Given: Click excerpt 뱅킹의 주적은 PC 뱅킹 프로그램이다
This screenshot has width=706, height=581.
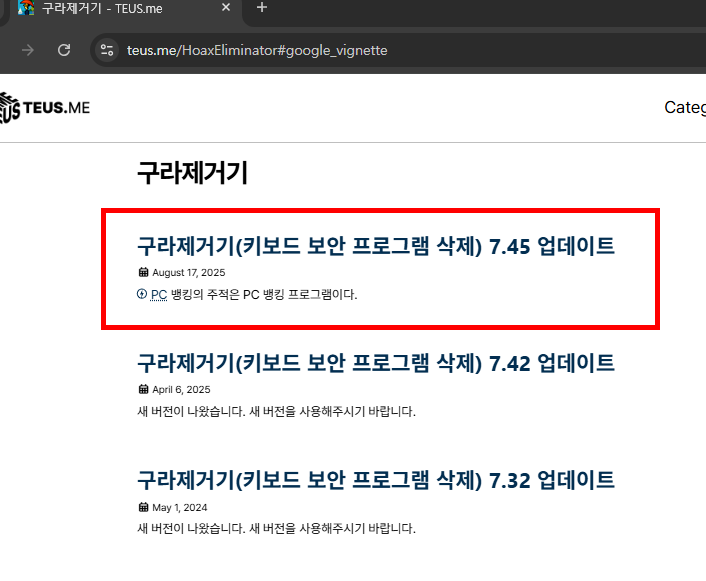Looking at the screenshot, I should 264,295.
